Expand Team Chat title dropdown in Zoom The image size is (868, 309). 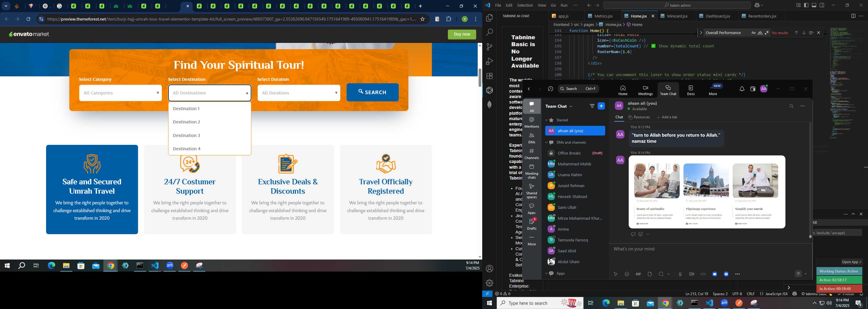(571, 107)
